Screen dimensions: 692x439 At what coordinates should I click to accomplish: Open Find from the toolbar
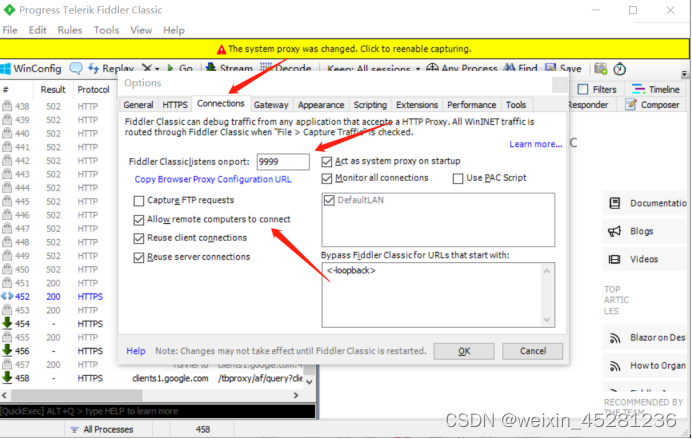click(x=521, y=68)
